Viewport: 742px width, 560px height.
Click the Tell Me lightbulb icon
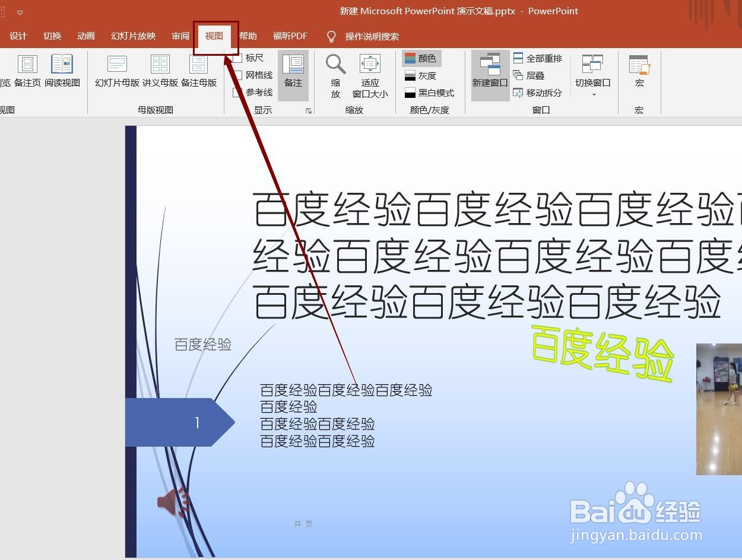pyautogui.click(x=332, y=37)
